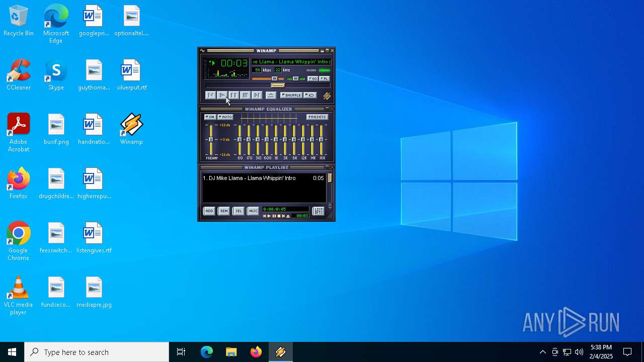Click the 16K band slider knob
This screenshot has width=644, height=362.
pos(321,139)
